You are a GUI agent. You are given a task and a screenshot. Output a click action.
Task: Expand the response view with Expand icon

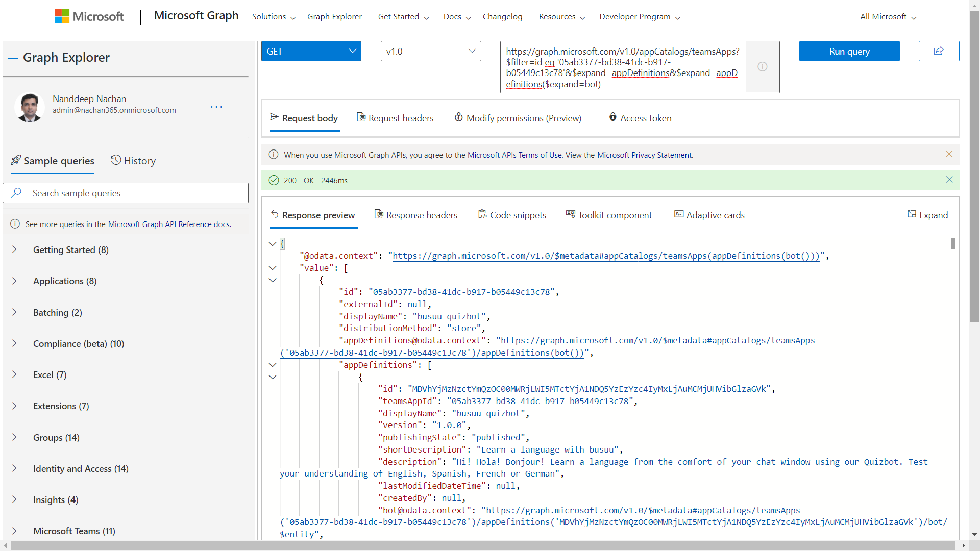(927, 215)
